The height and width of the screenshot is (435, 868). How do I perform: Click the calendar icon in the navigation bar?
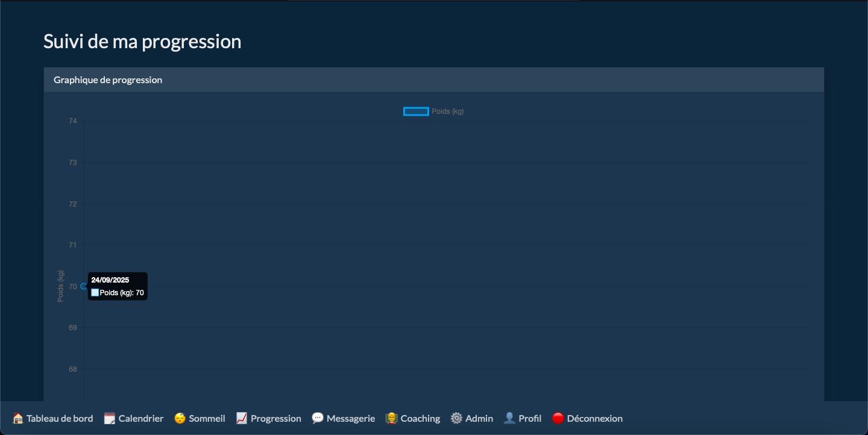[x=109, y=418]
